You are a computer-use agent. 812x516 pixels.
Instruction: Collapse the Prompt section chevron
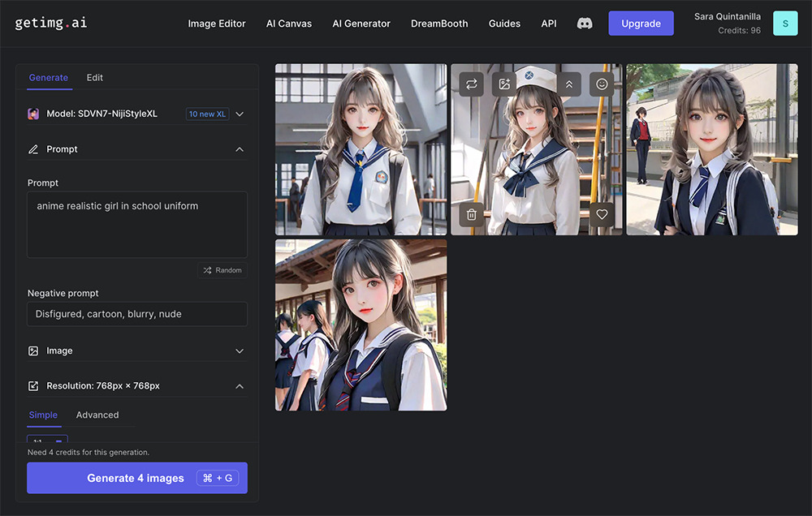[240, 149]
